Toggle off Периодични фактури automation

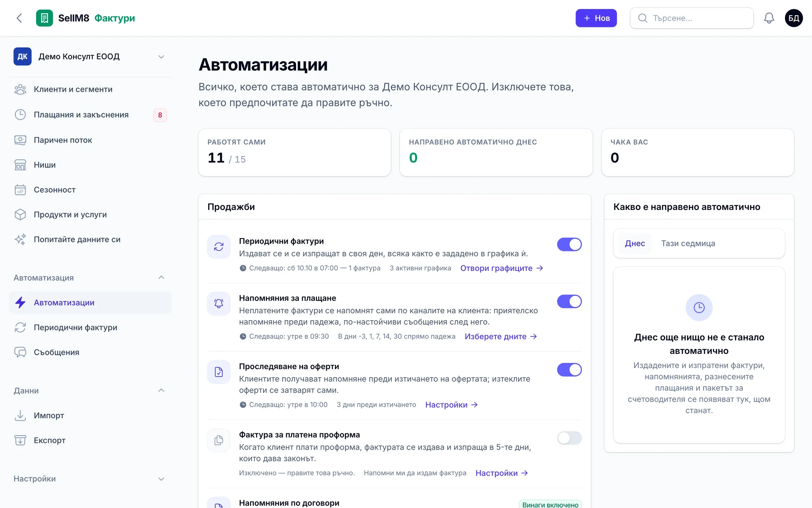[569, 245]
